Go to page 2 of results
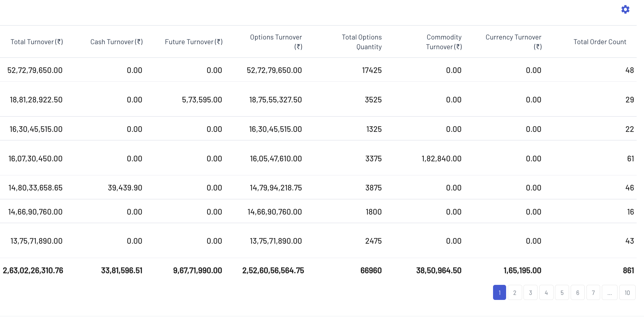 pos(514,293)
